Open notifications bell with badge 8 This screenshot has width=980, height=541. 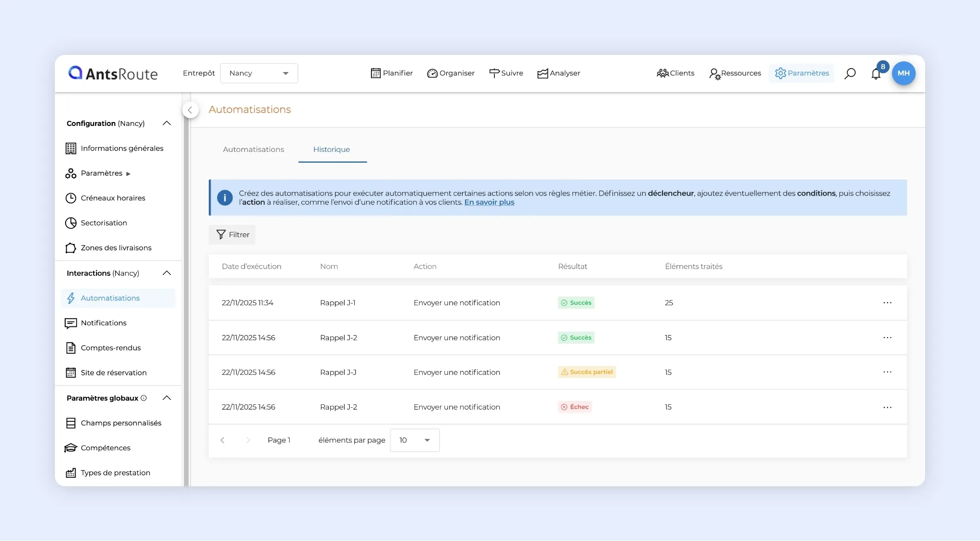pyautogui.click(x=876, y=74)
